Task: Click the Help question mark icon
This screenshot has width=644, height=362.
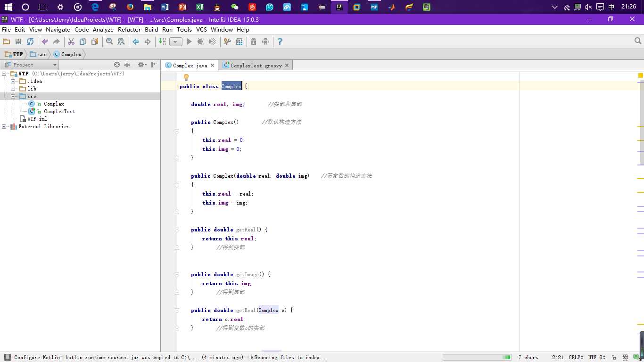Action: click(280, 41)
